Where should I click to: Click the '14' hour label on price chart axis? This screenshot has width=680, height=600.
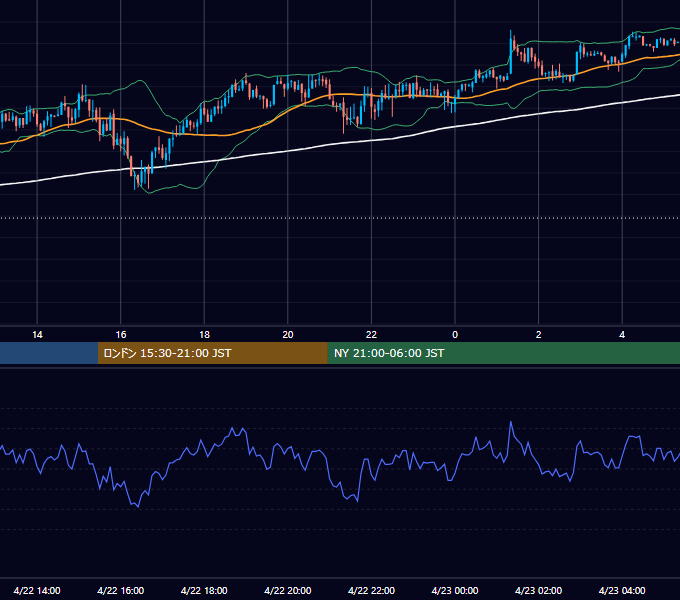click(x=37, y=335)
